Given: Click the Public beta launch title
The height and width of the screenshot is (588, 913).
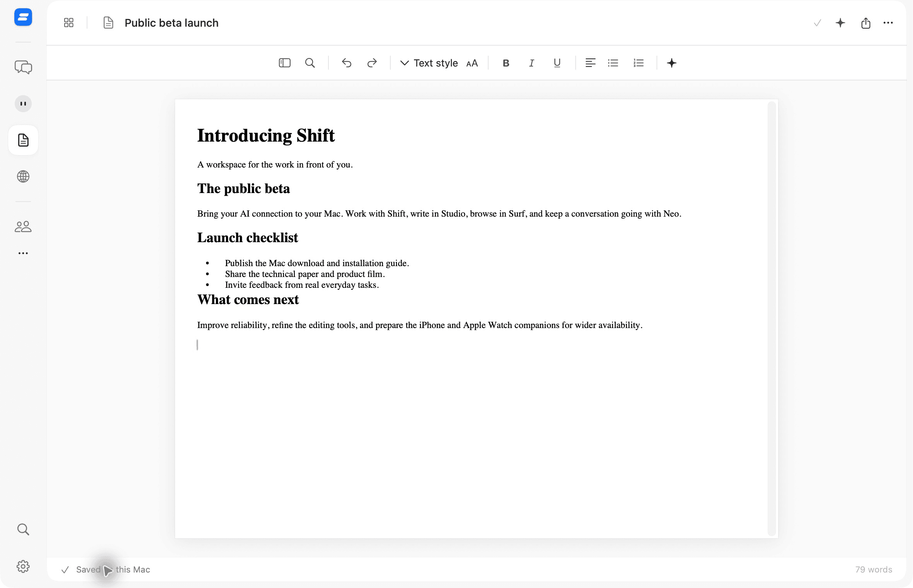Looking at the screenshot, I should 171,23.
